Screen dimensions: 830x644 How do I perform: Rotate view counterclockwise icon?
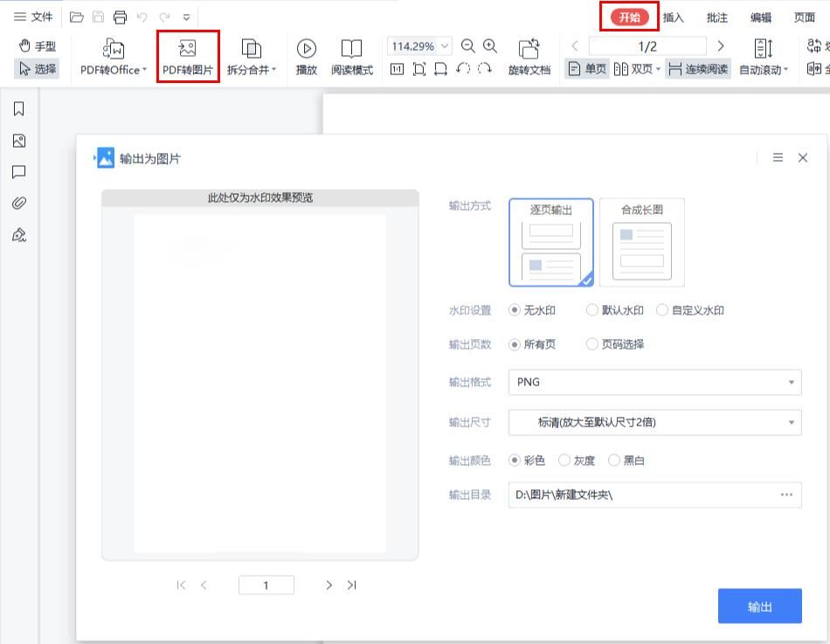click(463, 69)
